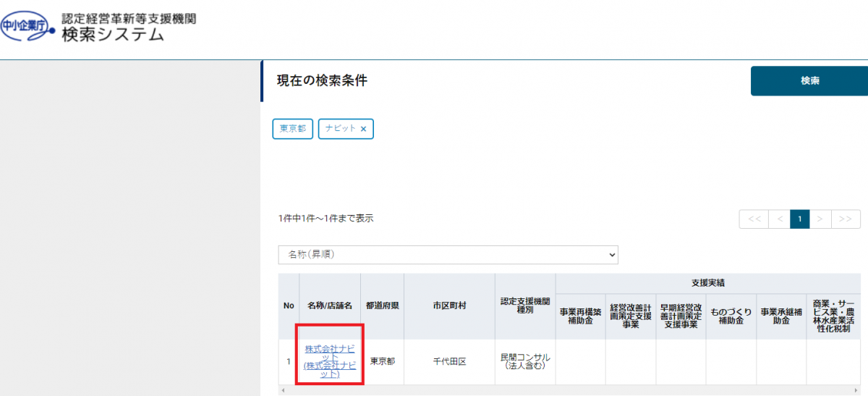Jump to first page with << button
This screenshot has height=396, width=868.
(754, 219)
